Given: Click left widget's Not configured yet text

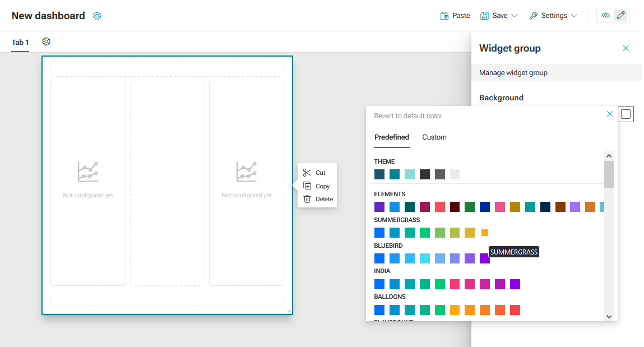Looking at the screenshot, I should (88, 195).
